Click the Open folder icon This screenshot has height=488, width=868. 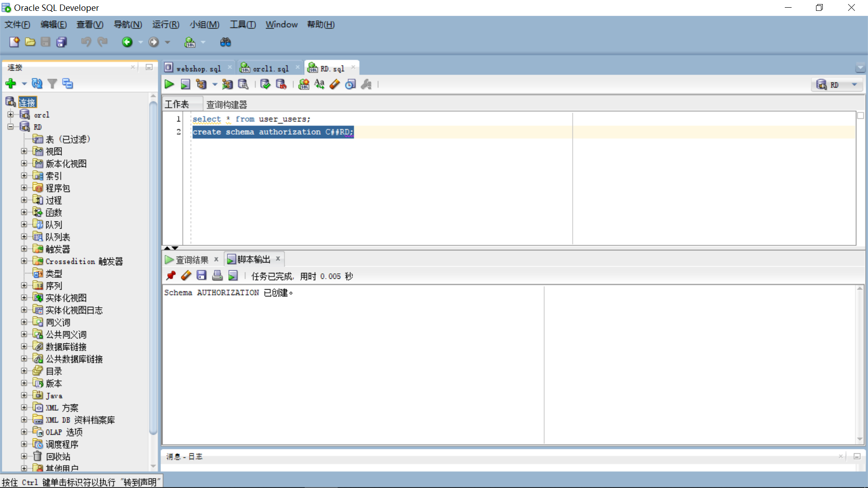click(30, 42)
